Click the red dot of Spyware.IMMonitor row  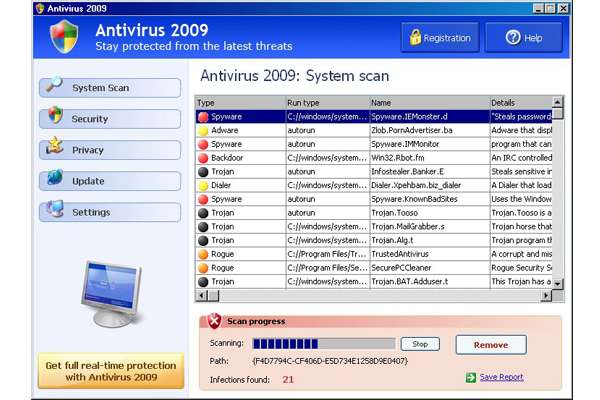(203, 145)
